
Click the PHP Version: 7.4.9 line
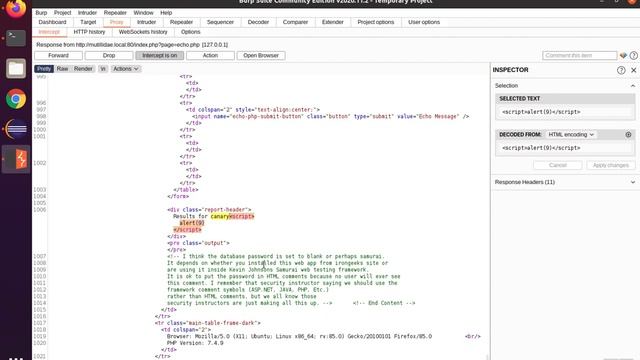pos(195,343)
